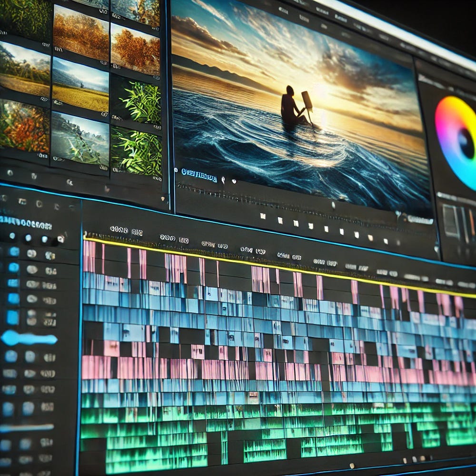Image resolution: width=476 pixels, height=476 pixels.
Task: Select the yellow field under blue sky thumbnail
Action: [80, 85]
